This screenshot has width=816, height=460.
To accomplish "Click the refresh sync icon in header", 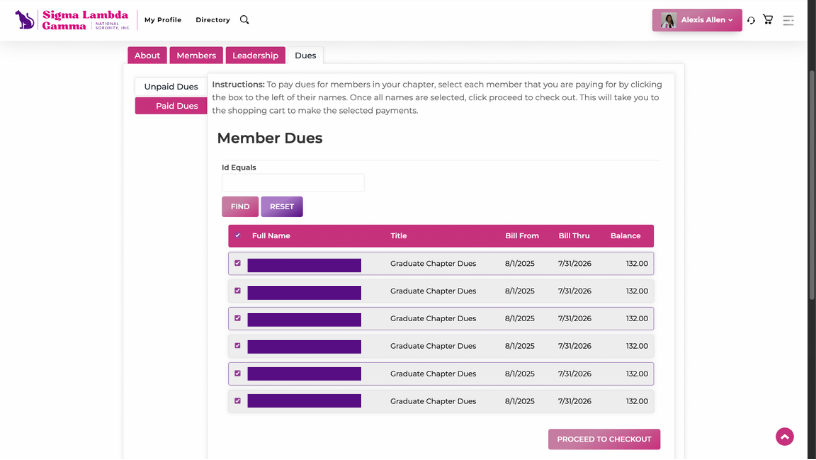I will pyautogui.click(x=751, y=20).
